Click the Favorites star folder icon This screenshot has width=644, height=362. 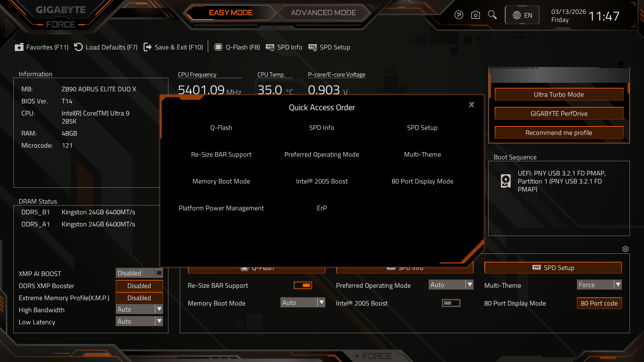click(19, 47)
